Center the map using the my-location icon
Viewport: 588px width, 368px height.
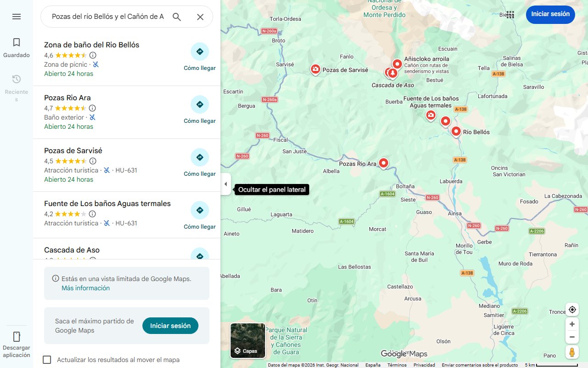pos(572,310)
